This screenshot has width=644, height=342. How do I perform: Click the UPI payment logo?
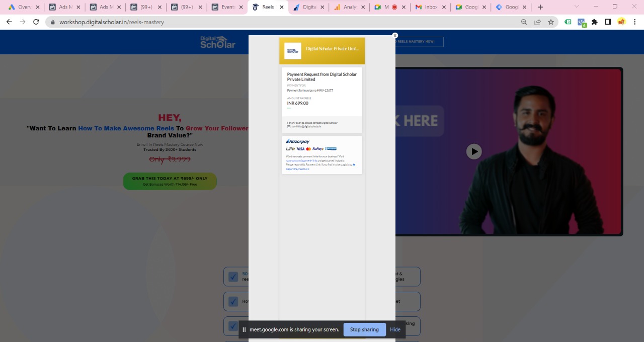click(290, 149)
